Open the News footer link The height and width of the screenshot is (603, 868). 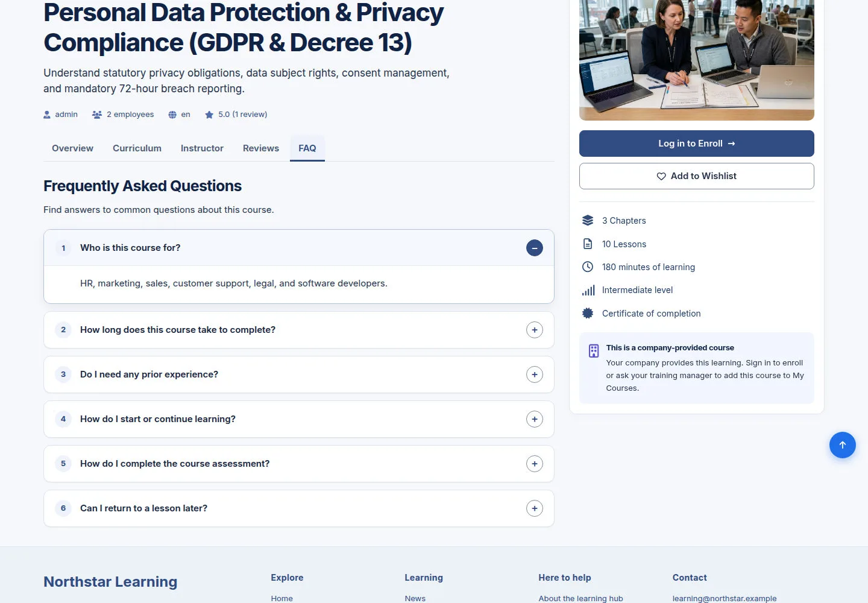pyautogui.click(x=415, y=598)
